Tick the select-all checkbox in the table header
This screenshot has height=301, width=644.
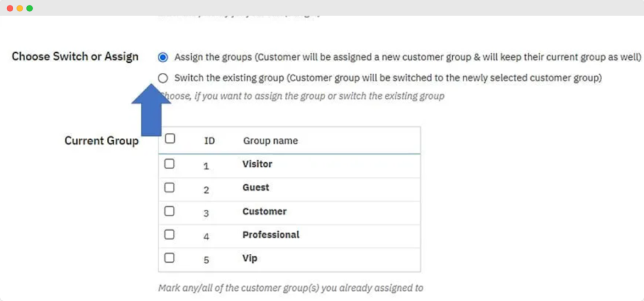(x=169, y=140)
